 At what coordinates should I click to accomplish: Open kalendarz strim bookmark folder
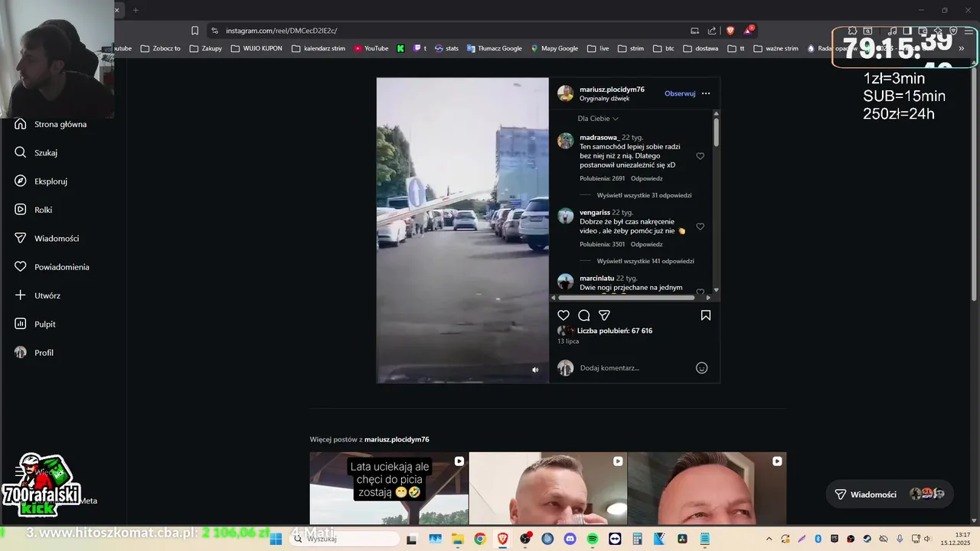pos(318,48)
